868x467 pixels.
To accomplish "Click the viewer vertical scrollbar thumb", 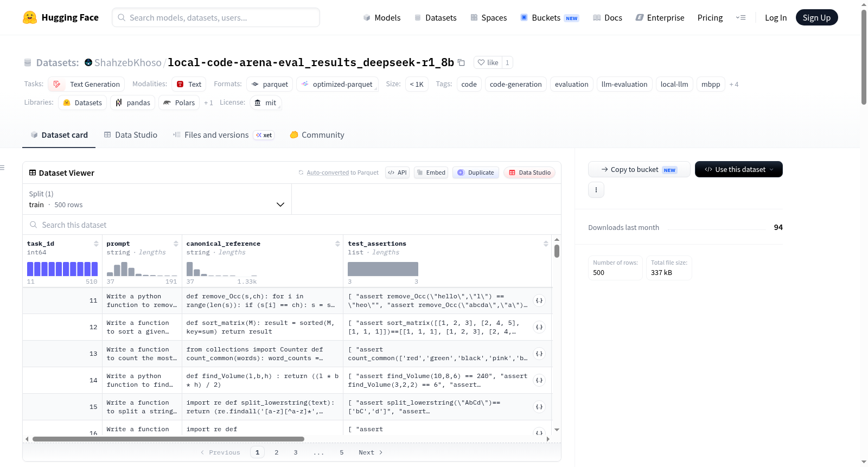I will pos(557,251).
